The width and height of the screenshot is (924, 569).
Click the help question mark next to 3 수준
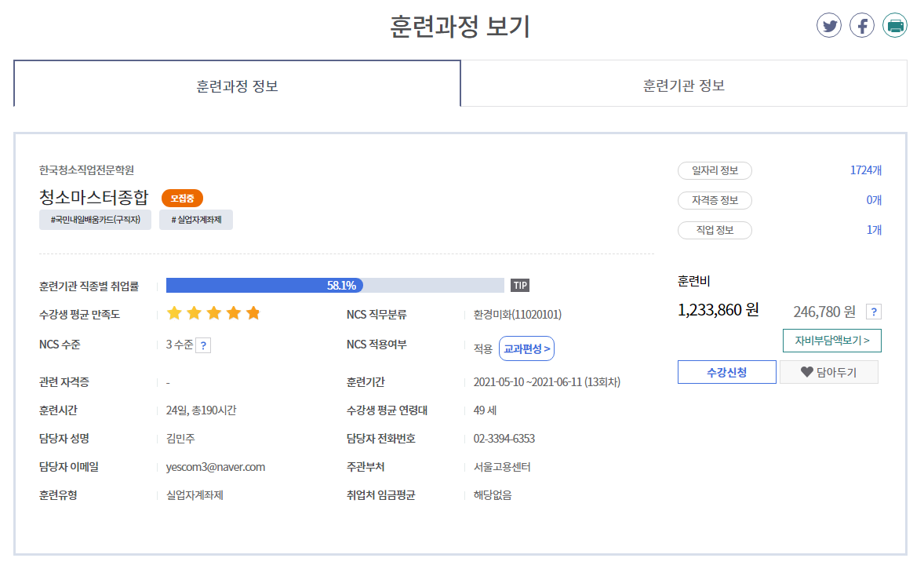click(203, 345)
